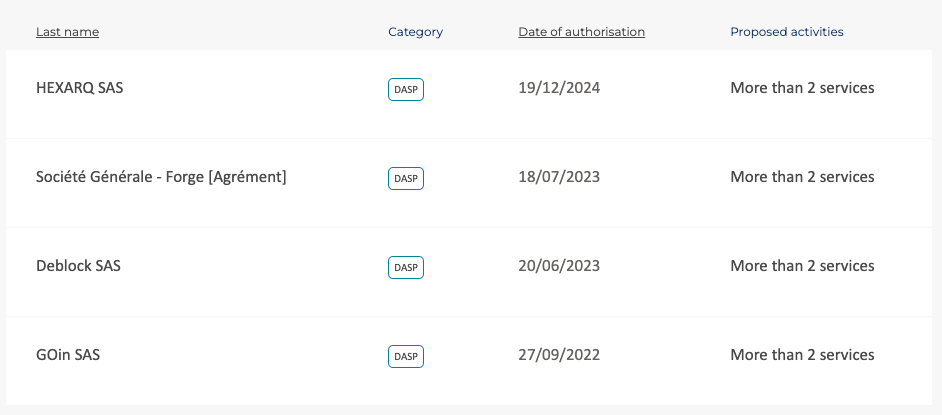Select the 27/09/2022 authorisation date
Viewport: 942px width, 415px height.
559,354
